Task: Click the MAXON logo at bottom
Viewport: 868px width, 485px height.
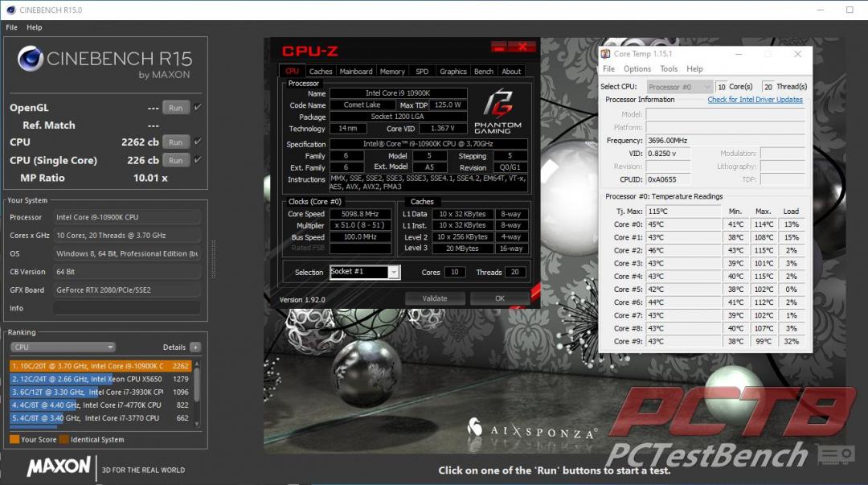Action: pos(58,468)
